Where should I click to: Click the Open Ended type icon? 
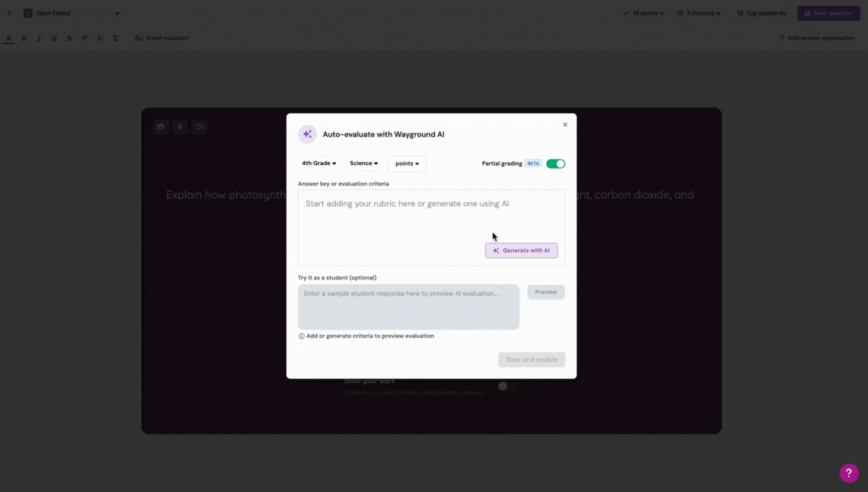tap(28, 13)
